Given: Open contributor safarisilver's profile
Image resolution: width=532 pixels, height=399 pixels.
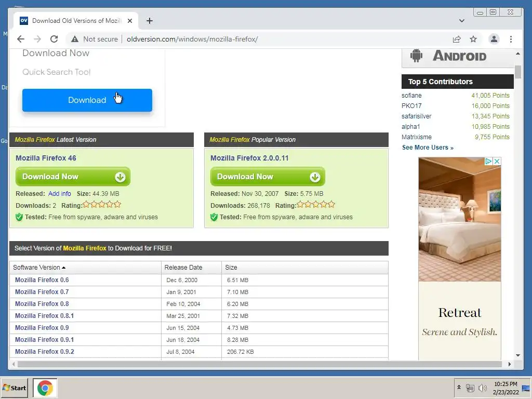Looking at the screenshot, I should point(416,116).
